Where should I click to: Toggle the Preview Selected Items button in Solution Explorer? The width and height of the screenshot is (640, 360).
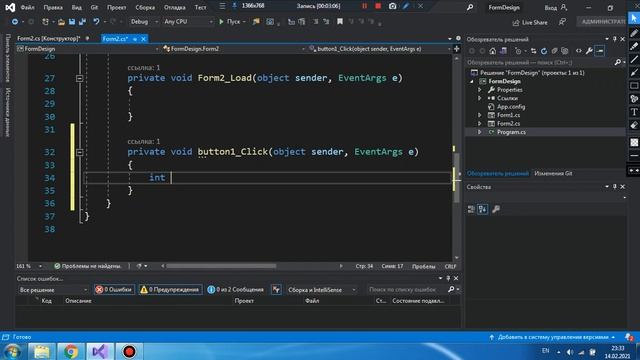point(600,51)
